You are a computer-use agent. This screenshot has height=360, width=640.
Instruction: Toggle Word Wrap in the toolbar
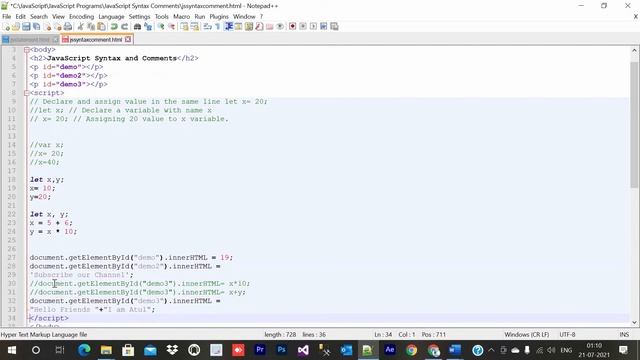pyautogui.click(x=207, y=27)
